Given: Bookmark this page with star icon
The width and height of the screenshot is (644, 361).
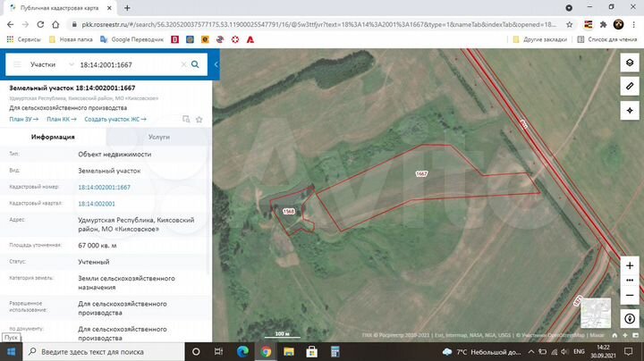Looking at the screenshot, I should pyautogui.click(x=569, y=25).
